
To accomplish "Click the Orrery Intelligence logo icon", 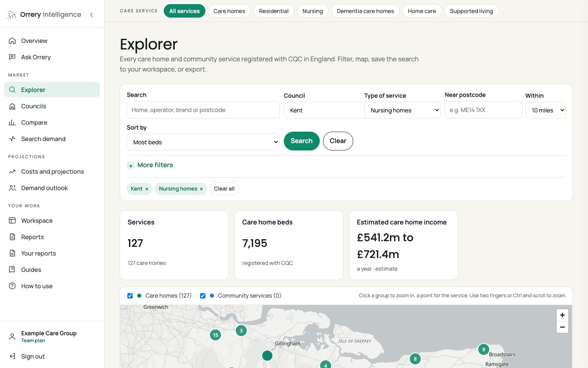I will tap(11, 15).
